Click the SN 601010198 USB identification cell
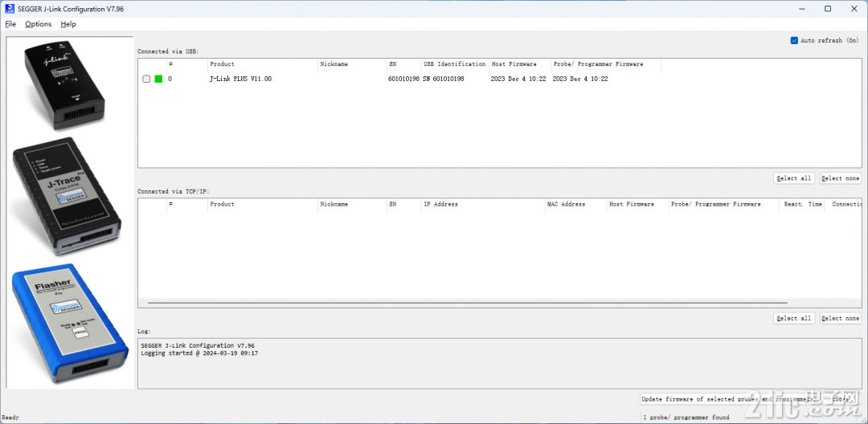 (444, 79)
